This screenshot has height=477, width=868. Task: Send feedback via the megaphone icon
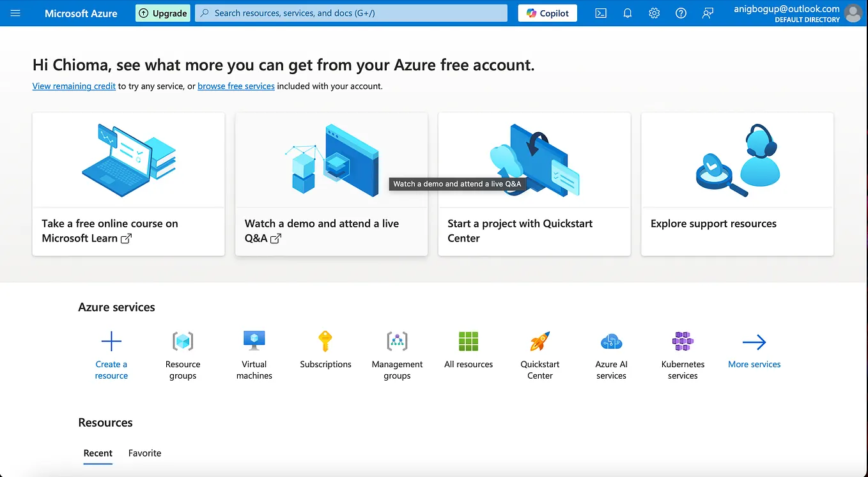pyautogui.click(x=708, y=13)
